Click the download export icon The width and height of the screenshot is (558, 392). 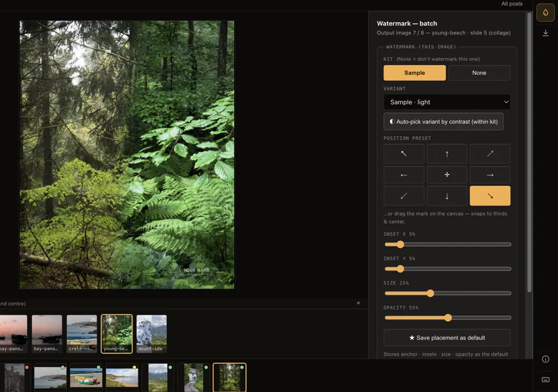tap(545, 33)
